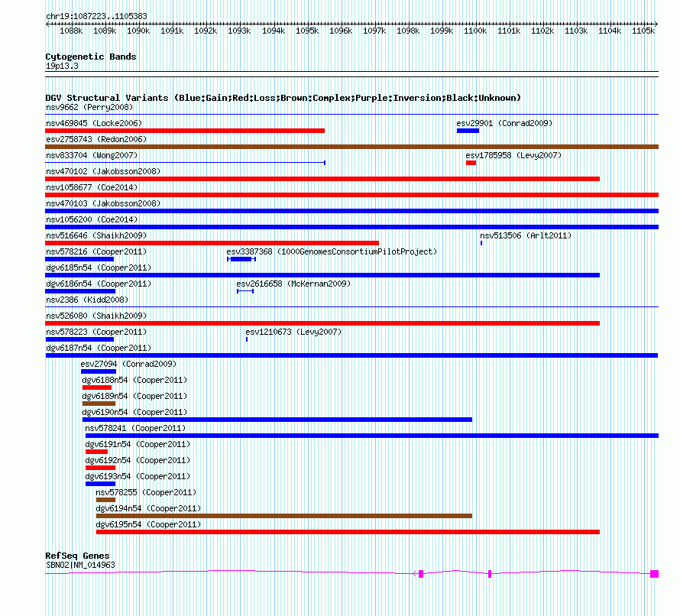
Task: Click the 1092k ruler tick label
Action: tap(206, 31)
